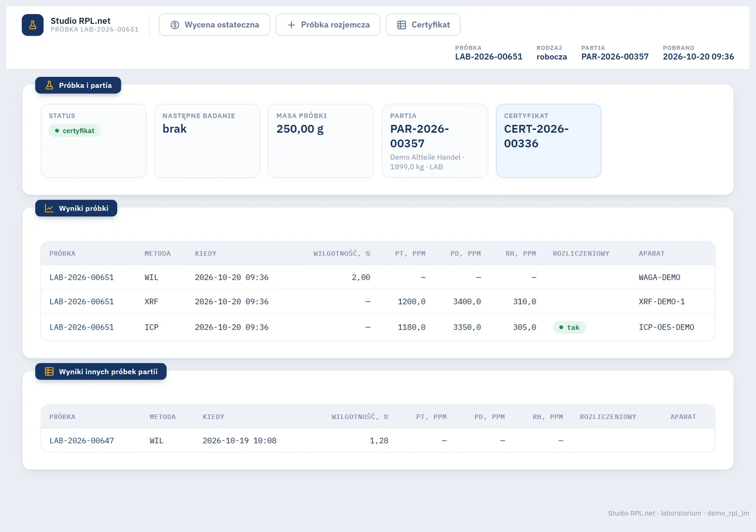
Task: Click ICP-OES-DEMO apparatus cell
Action: pos(666,327)
